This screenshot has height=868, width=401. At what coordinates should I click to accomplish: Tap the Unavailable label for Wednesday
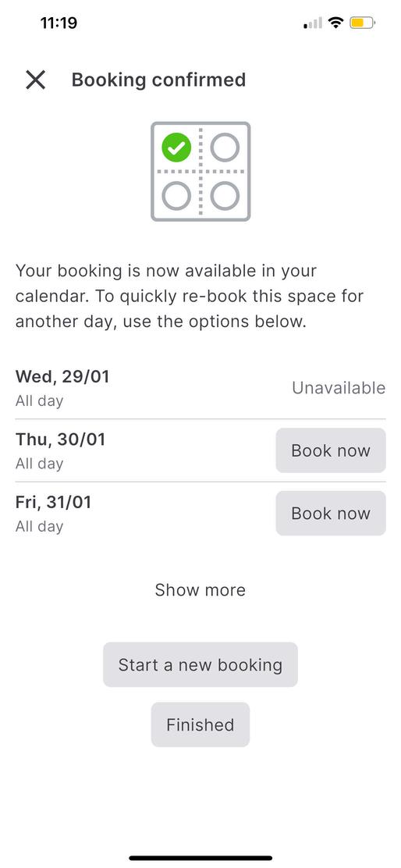pos(339,388)
